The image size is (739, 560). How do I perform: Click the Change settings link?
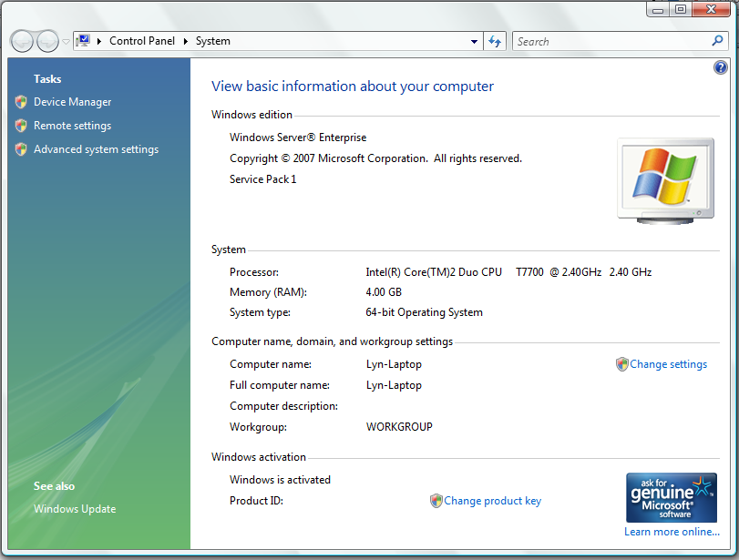point(668,364)
